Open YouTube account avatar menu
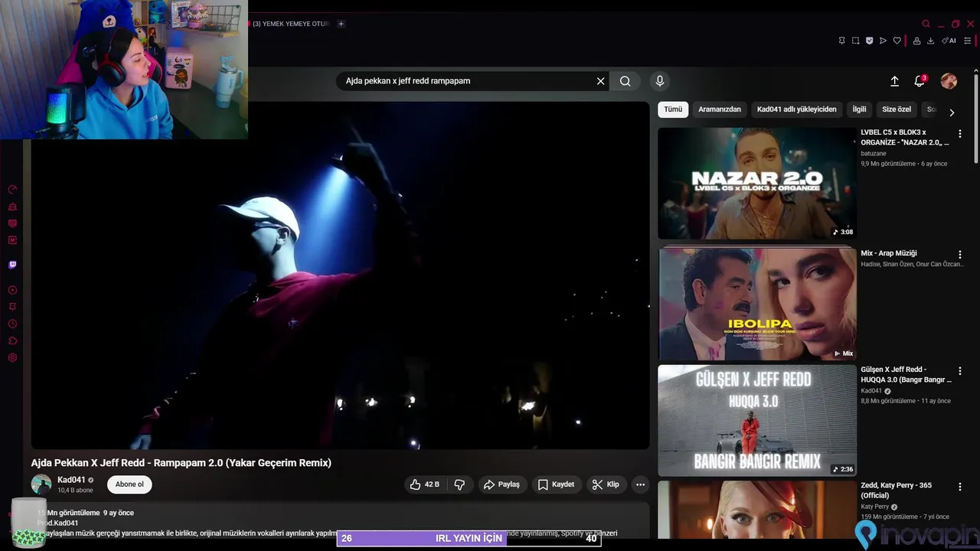The height and width of the screenshot is (551, 980). (x=949, y=81)
